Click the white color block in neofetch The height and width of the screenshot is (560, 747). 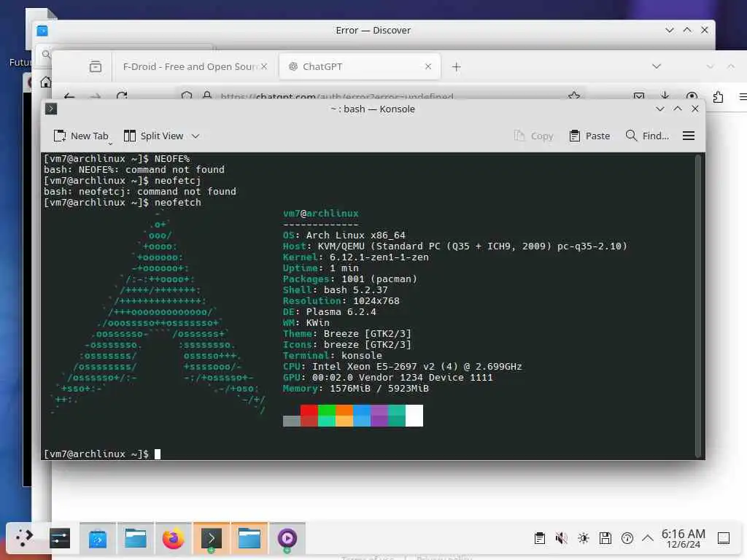[x=414, y=416]
